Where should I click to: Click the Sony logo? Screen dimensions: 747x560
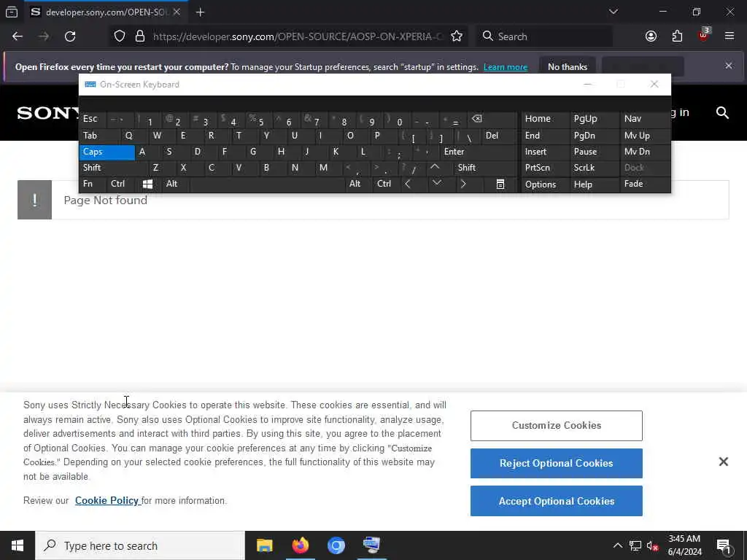pyautogui.click(x=47, y=113)
